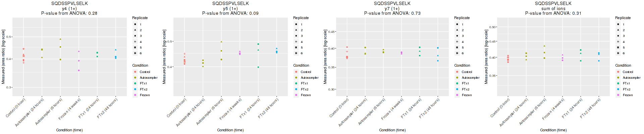The height and width of the screenshot is (134, 644).
Task: Click the "Condition (time)" axis title under the y7 plot
Action: (392, 130)
